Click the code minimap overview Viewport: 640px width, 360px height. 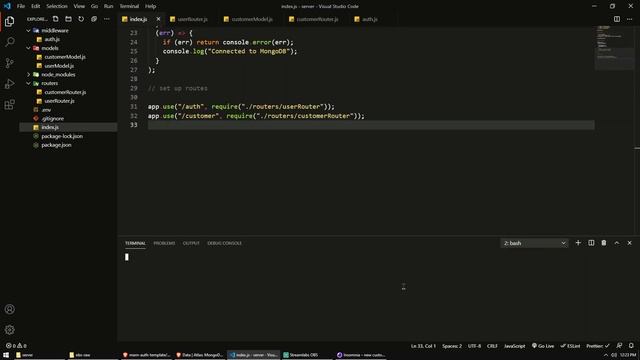[615, 48]
